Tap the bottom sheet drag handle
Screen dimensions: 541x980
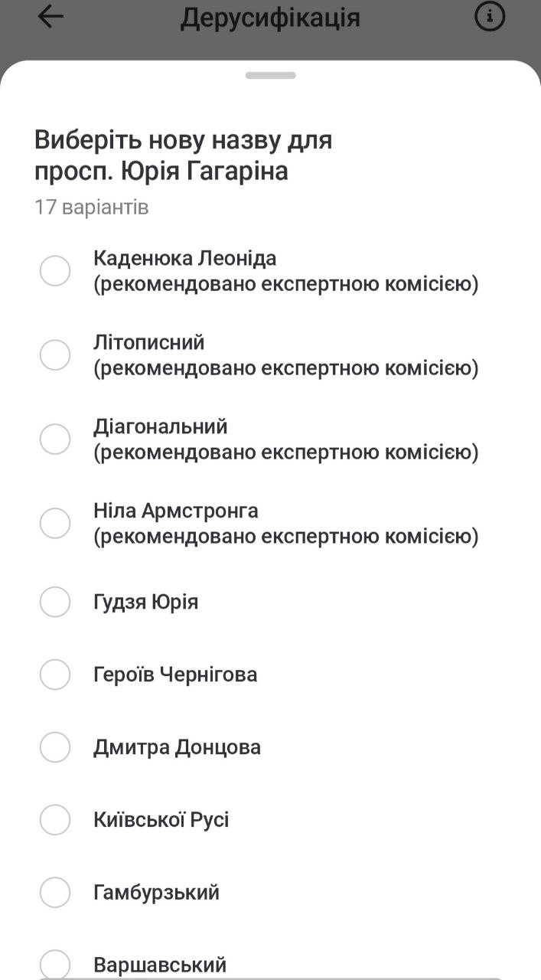point(270,76)
